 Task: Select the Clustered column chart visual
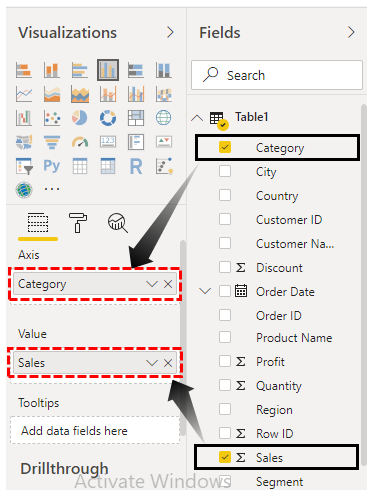tap(108, 70)
